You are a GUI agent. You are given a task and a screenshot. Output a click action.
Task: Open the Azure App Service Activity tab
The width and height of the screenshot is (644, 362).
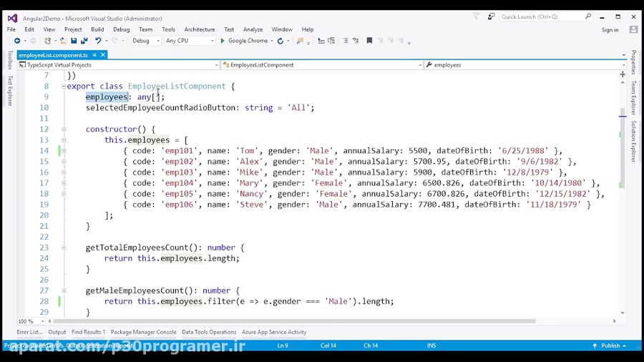click(274, 332)
